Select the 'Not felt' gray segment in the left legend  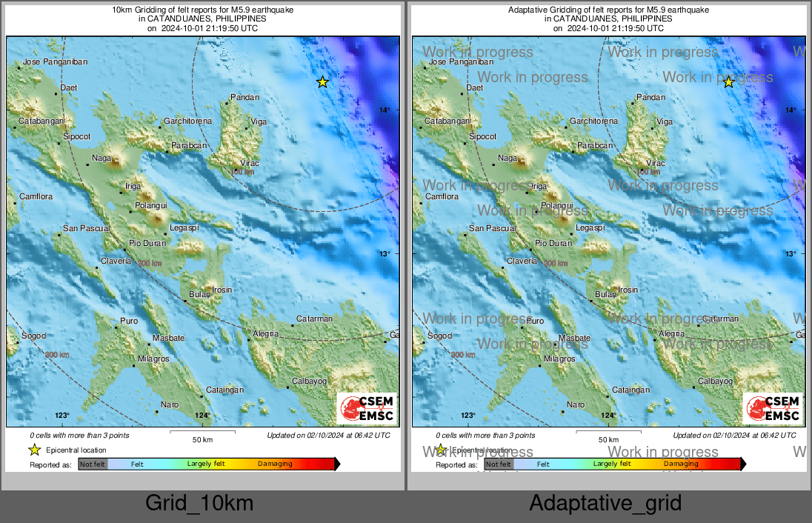click(93, 464)
